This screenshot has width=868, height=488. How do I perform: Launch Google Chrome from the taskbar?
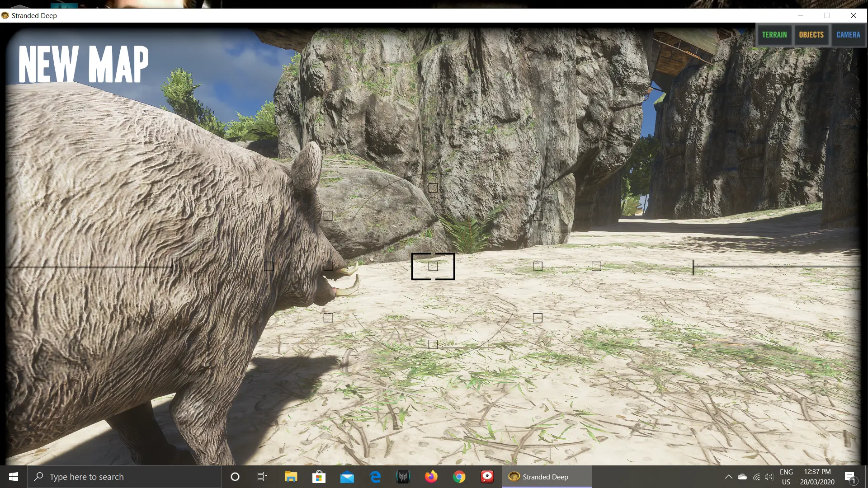click(459, 477)
